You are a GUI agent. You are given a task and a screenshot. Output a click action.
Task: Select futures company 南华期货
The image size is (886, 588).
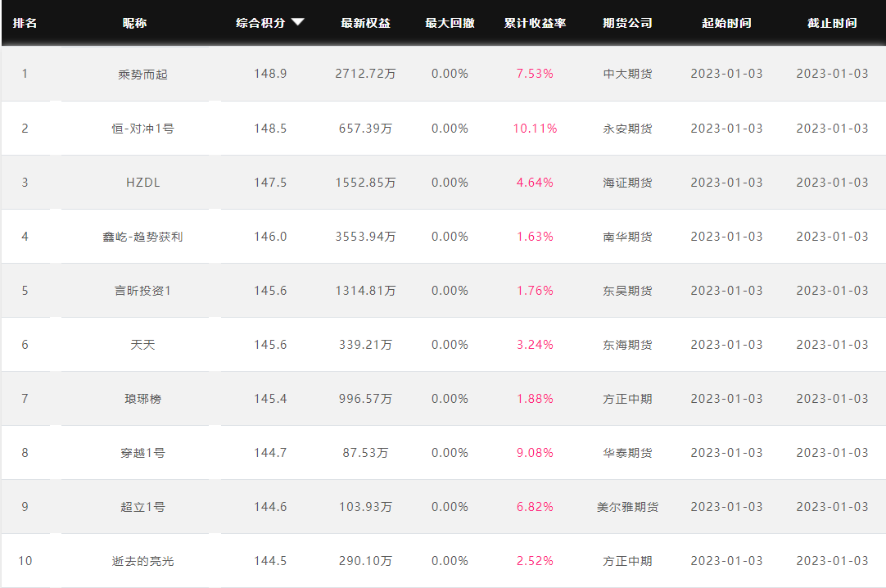(628, 237)
